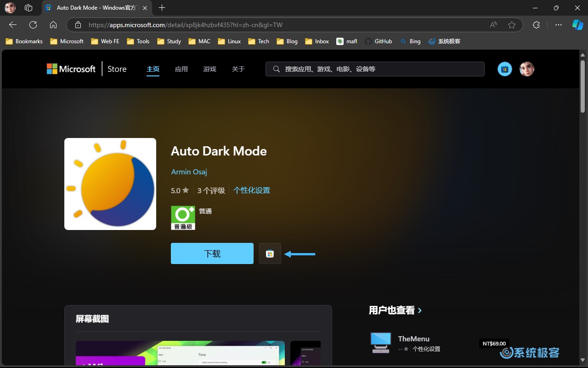Click the Store link in header
Screen dimensions: 588x368
[x=117, y=69]
